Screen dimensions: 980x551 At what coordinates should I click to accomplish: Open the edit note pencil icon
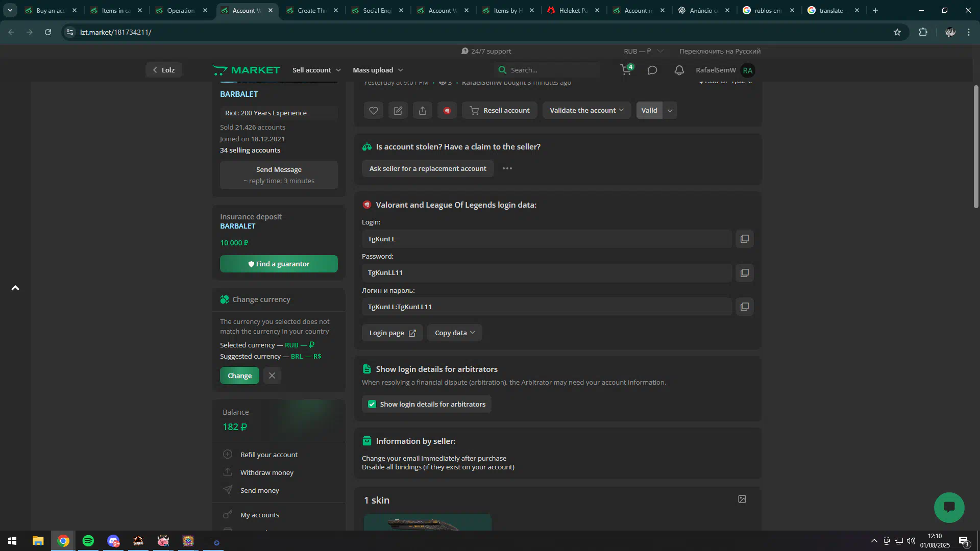[398, 110]
